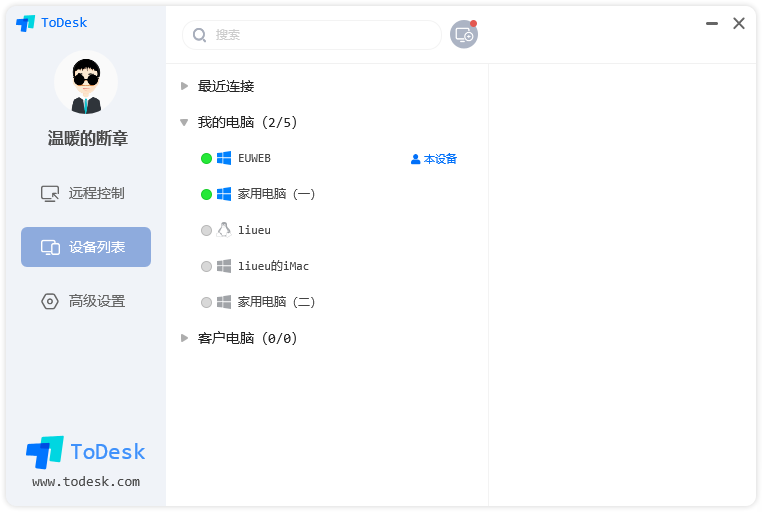The image size is (762, 512).
Task: Click the ToDesk logo in title bar
Action: coord(52,22)
